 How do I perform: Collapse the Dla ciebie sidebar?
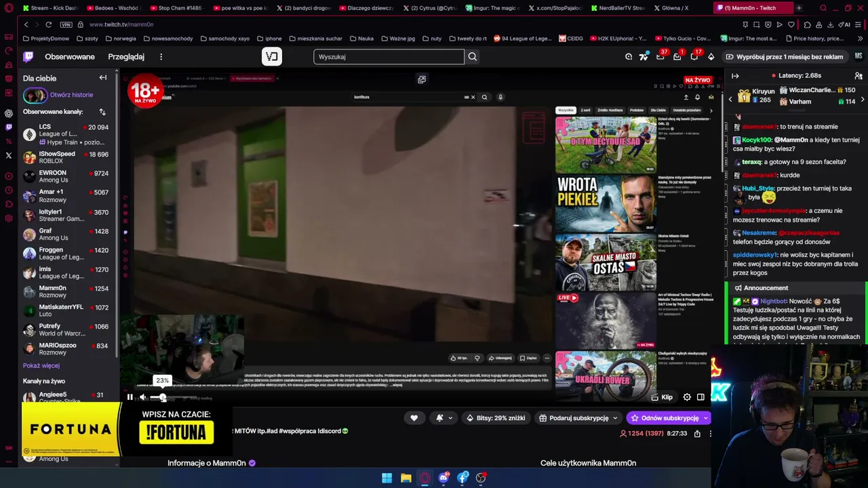103,78
